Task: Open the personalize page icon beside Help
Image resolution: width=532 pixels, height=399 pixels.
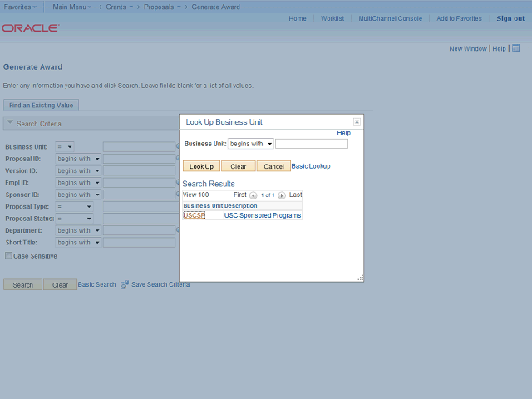Action: (515, 48)
